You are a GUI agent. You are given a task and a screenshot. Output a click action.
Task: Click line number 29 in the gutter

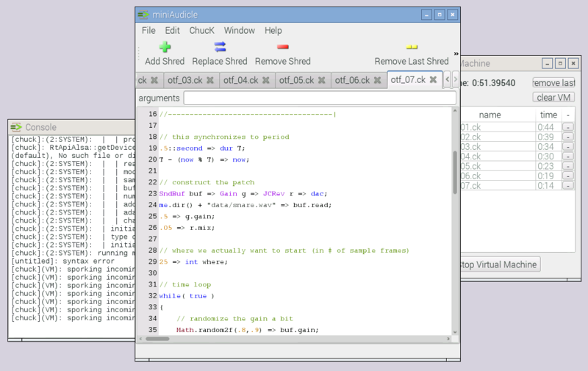[152, 262]
